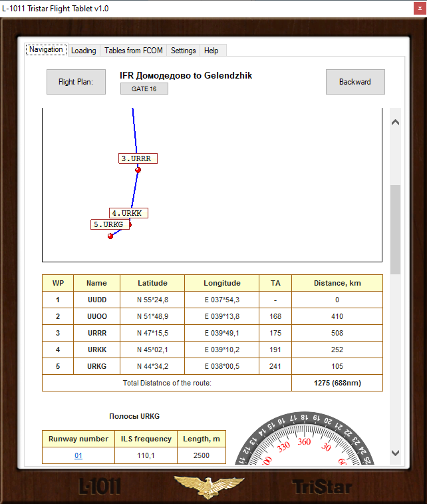Viewport: 427px width, 504px height.
Task: Click longitude E 039*13,8
Action: pyautogui.click(x=222, y=316)
